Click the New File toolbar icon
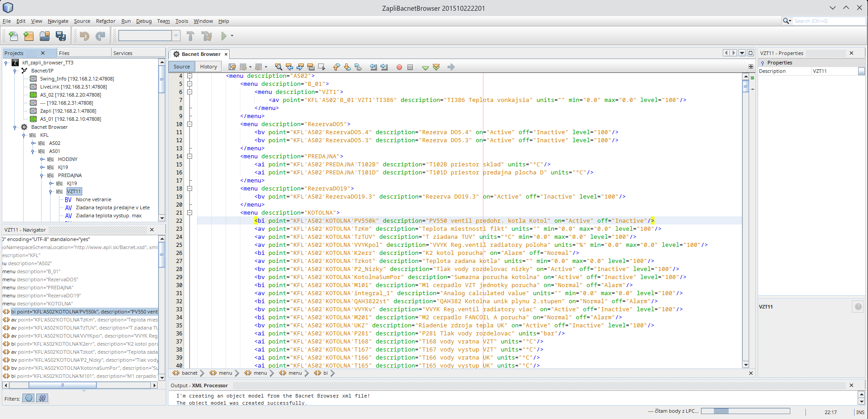Image resolution: width=868 pixels, height=419 pixels. click(x=13, y=36)
